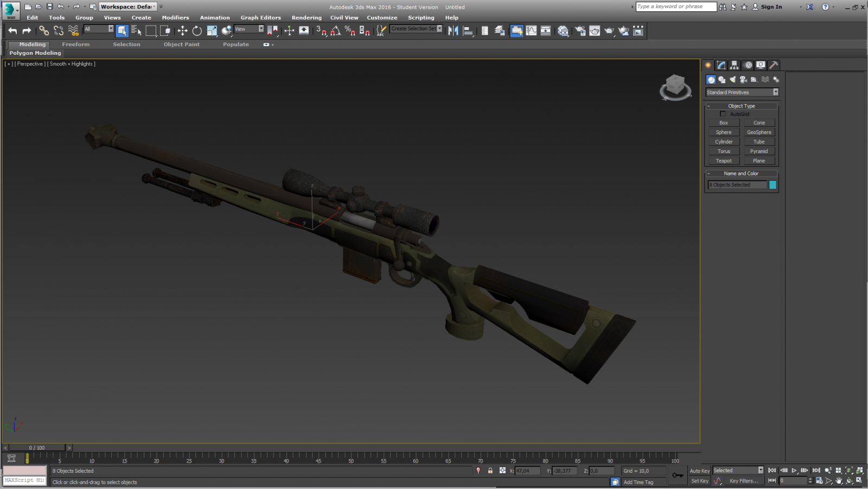The height and width of the screenshot is (489, 868).
Task: Open the Utilities command panel tab
Action: [774, 65]
